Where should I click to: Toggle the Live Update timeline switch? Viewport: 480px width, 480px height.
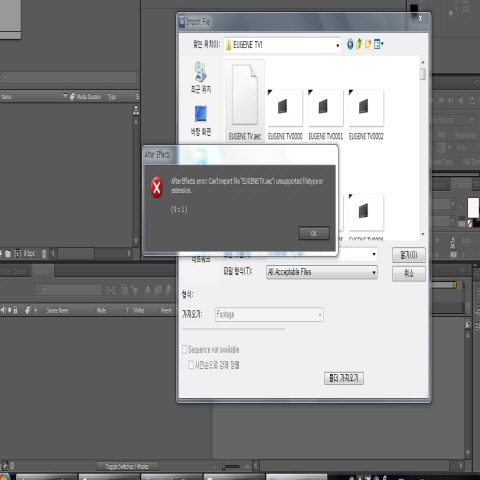124,290
